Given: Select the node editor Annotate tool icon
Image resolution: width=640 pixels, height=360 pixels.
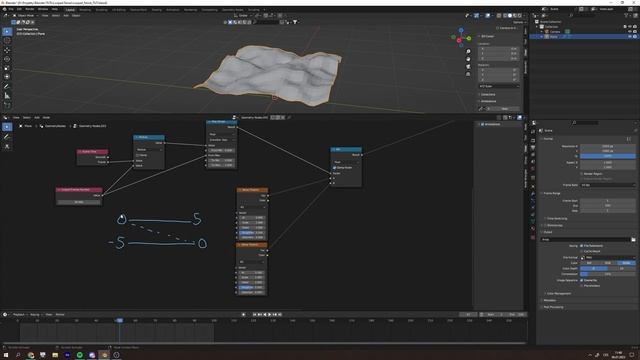Looking at the screenshot, I should tap(7, 137).
